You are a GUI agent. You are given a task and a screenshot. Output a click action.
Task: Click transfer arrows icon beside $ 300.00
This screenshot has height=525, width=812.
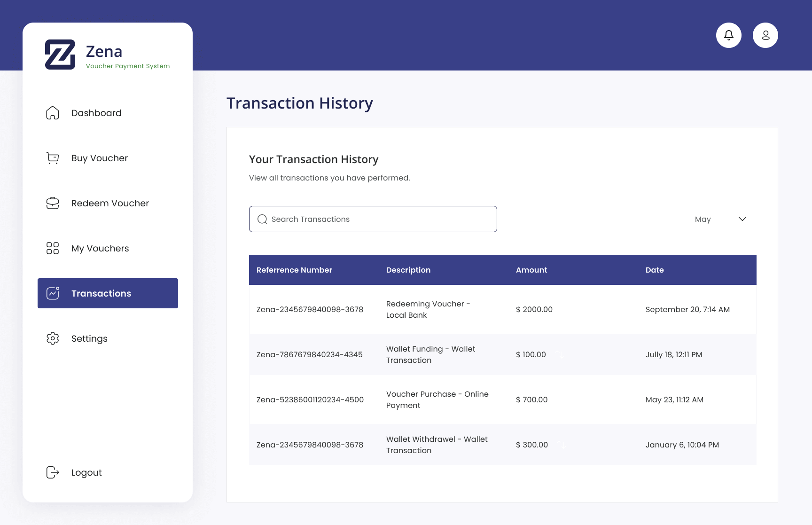click(562, 445)
